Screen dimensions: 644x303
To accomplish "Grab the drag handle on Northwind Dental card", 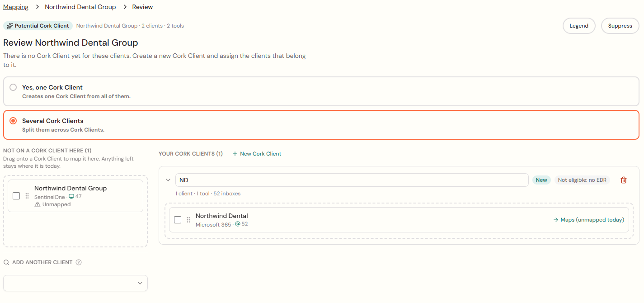I will 188,220.
